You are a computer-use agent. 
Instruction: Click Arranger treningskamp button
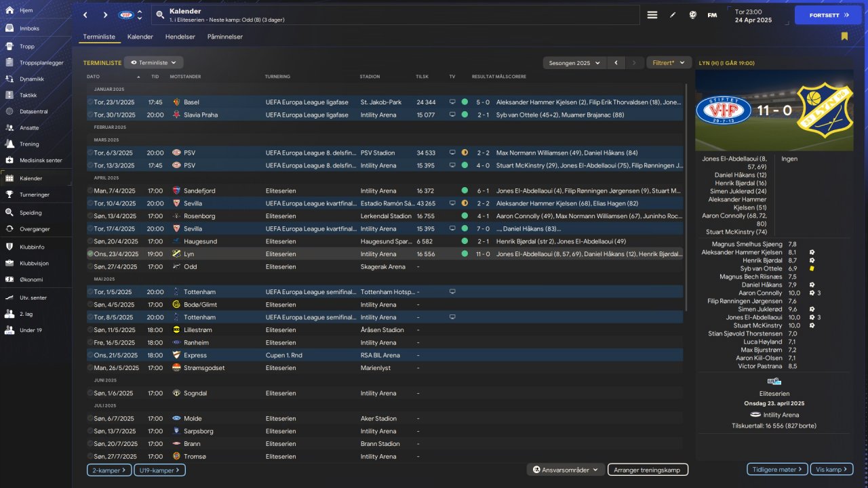pos(648,470)
